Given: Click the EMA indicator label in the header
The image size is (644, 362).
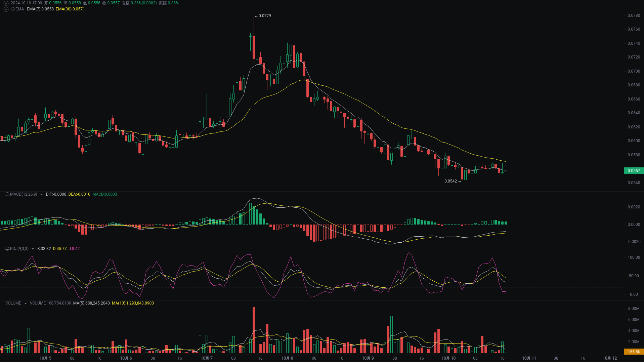Looking at the screenshot, I should click(19, 9).
